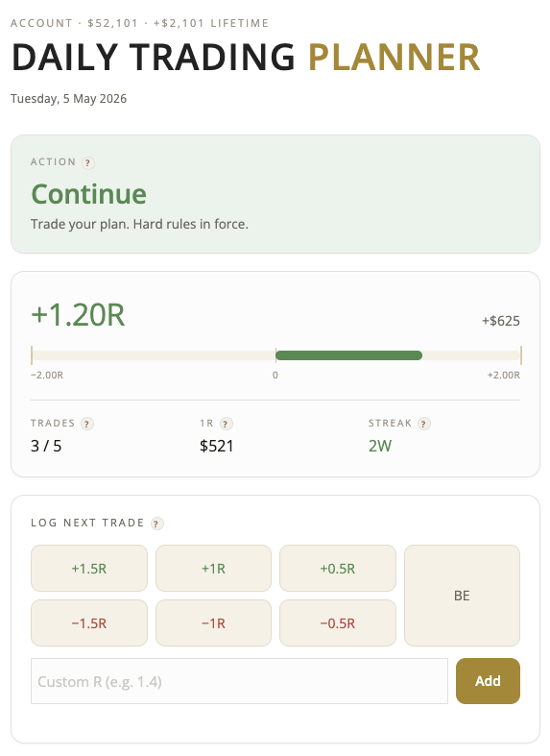Log a −1.5R losing trade
The image size is (550, 756).
coord(89,622)
